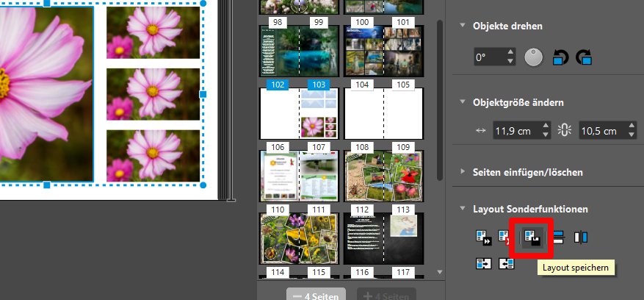This screenshot has width=644, height=300.
Task: Rotate object counterclockwise with left rotate icon
Action: pos(560,57)
